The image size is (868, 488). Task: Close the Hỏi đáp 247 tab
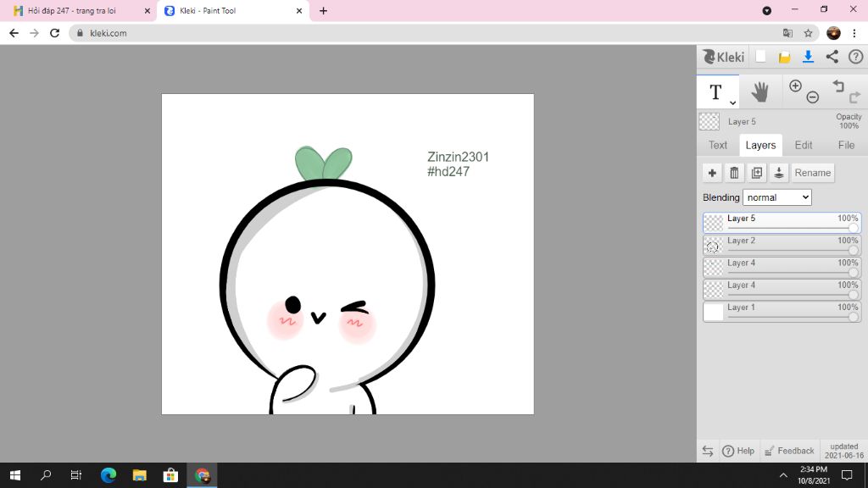click(147, 10)
